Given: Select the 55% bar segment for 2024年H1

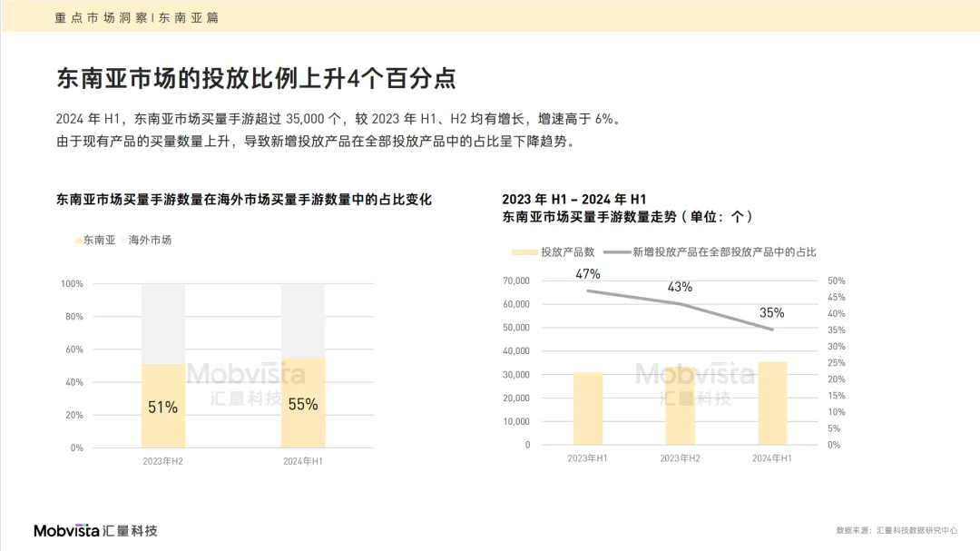Looking at the screenshot, I should click(x=303, y=403).
